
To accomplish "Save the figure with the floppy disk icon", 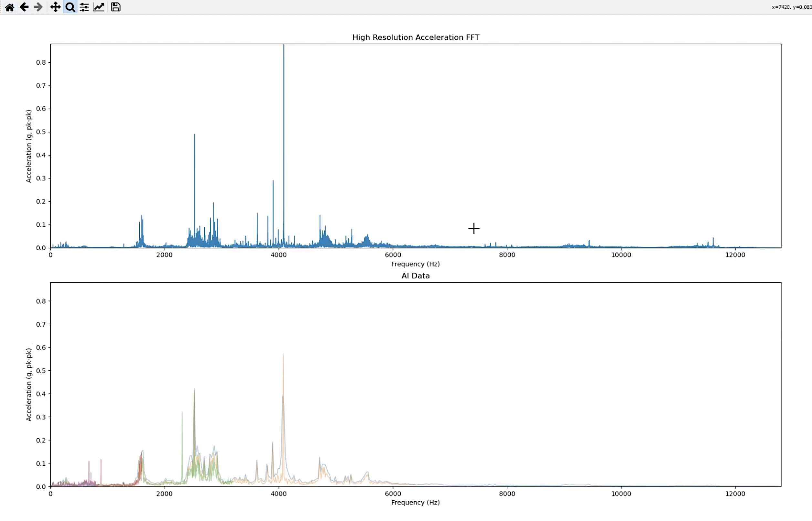I will [x=116, y=7].
